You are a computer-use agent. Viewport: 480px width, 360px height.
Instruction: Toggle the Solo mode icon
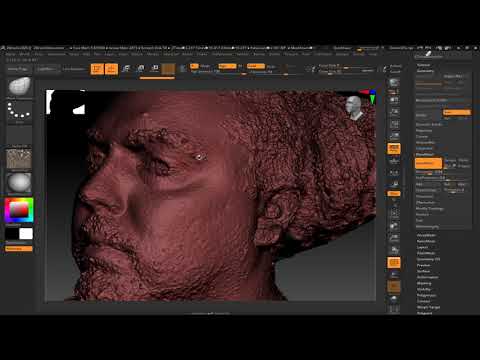pos(394,299)
